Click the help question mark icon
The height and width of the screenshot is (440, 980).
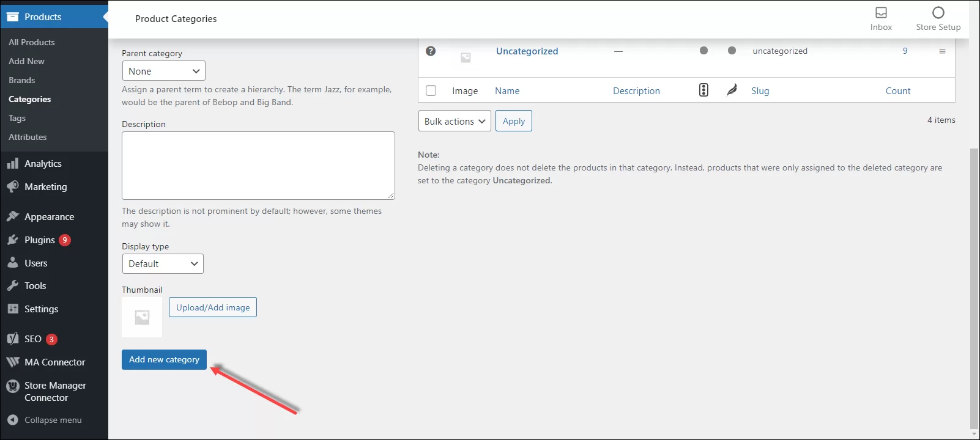click(x=431, y=51)
